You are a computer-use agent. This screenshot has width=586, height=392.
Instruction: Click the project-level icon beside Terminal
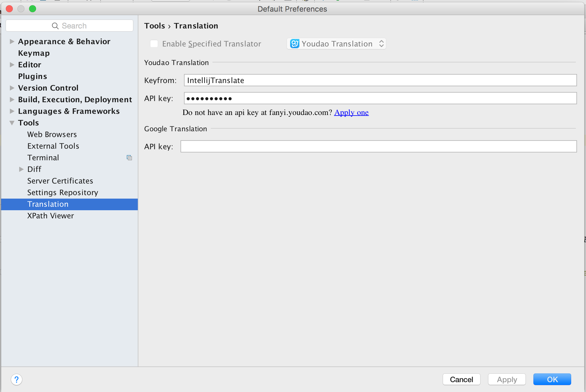coord(129,158)
